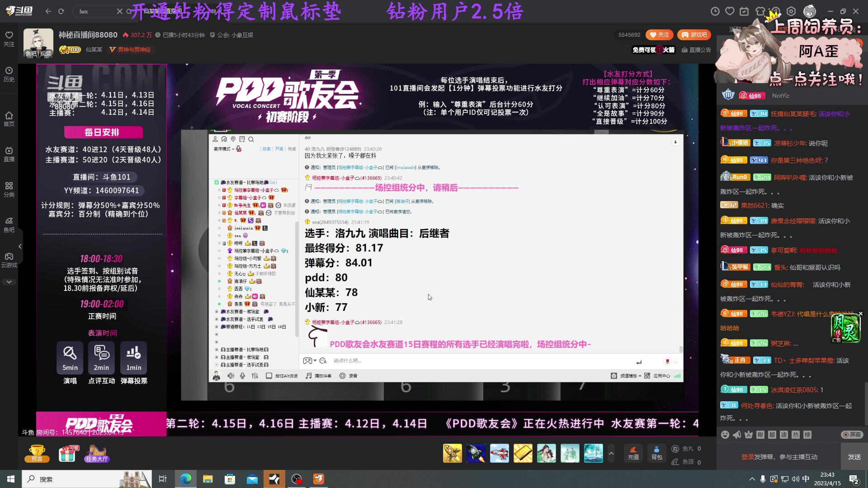Open the 游戏吧 button

(694, 35)
